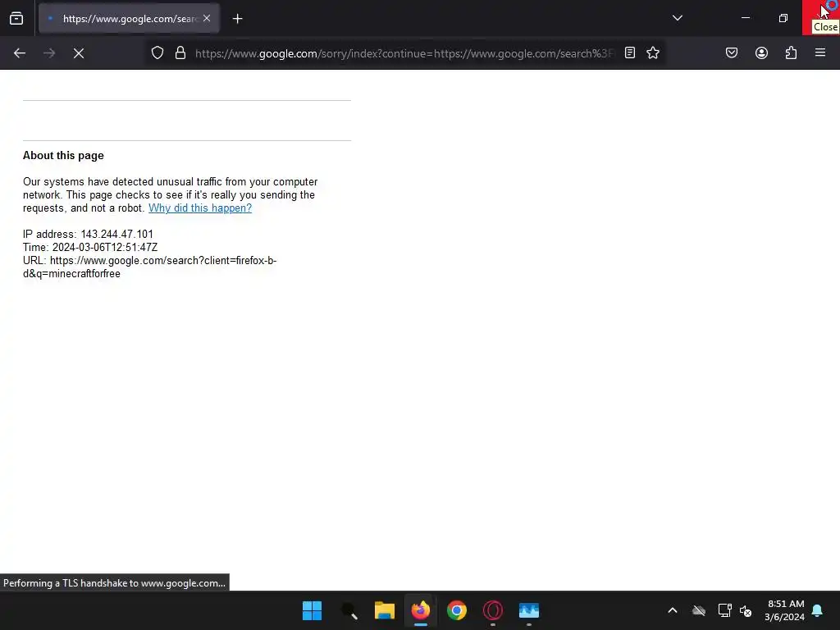Viewport: 840px width, 630px height.
Task: Click the forward navigation arrow
Action: point(49,53)
